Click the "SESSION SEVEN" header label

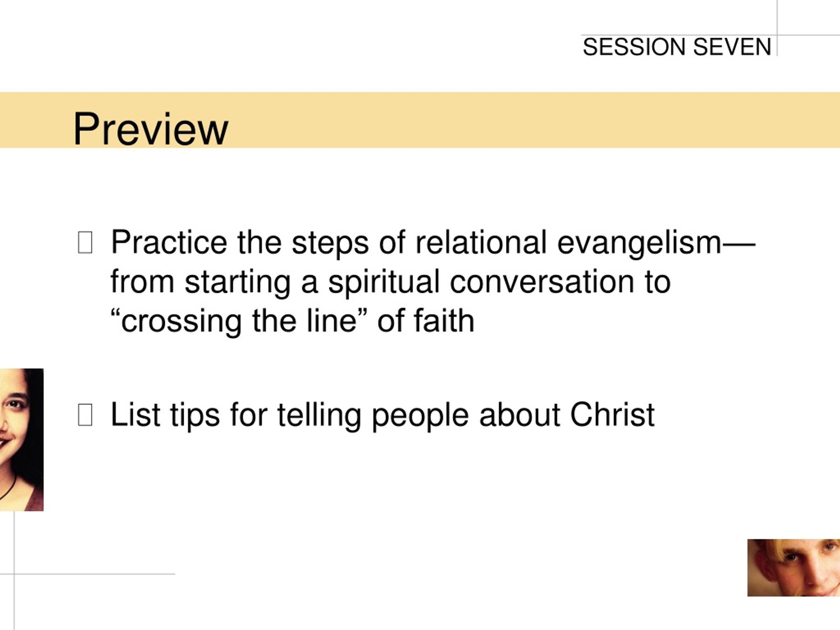[x=677, y=47]
